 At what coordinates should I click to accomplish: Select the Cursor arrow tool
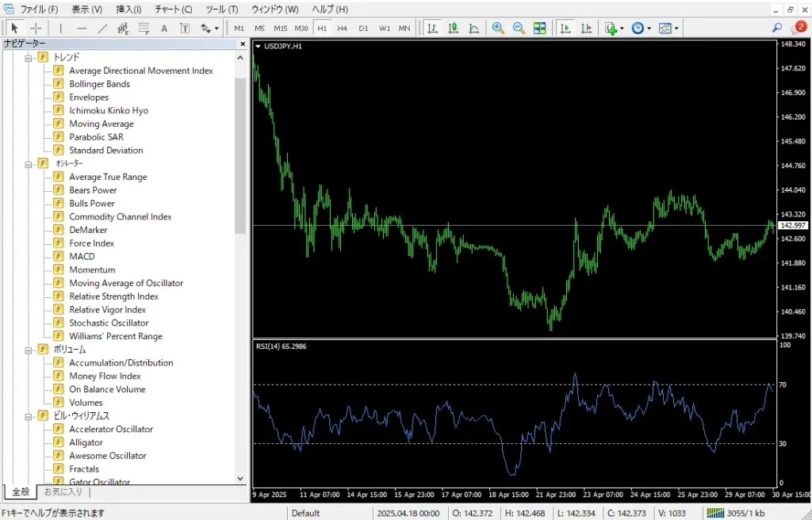14,28
